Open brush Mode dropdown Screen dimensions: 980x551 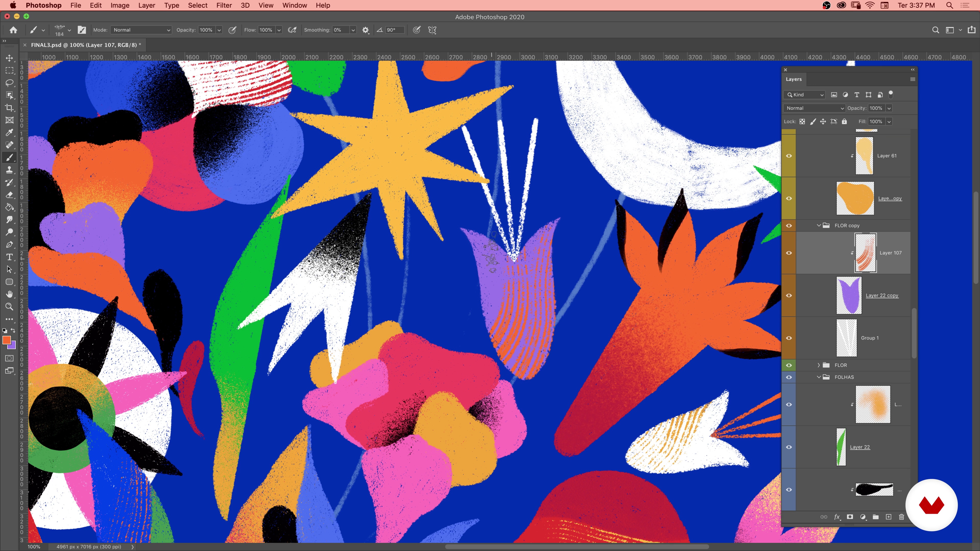(x=141, y=30)
